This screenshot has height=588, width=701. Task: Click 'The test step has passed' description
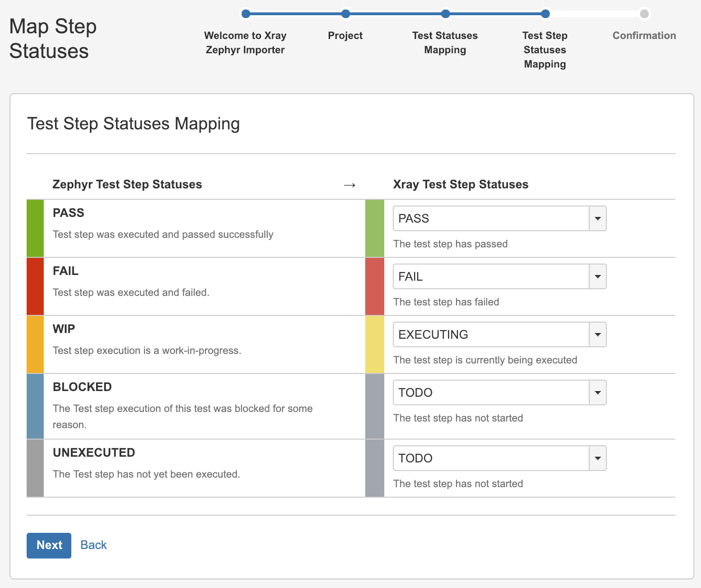pyautogui.click(x=450, y=244)
